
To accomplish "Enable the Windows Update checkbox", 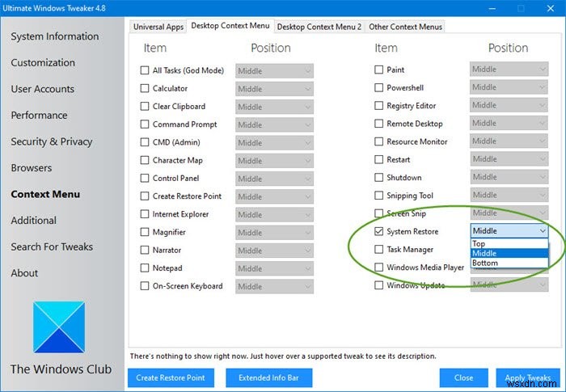I will (378, 285).
